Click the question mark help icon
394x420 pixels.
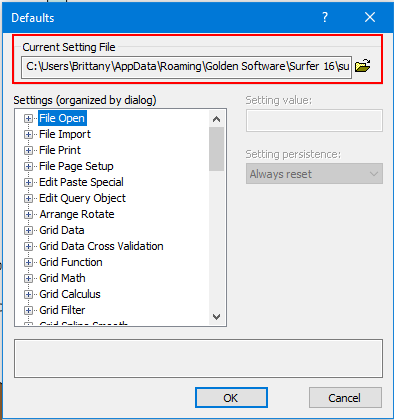(325, 17)
